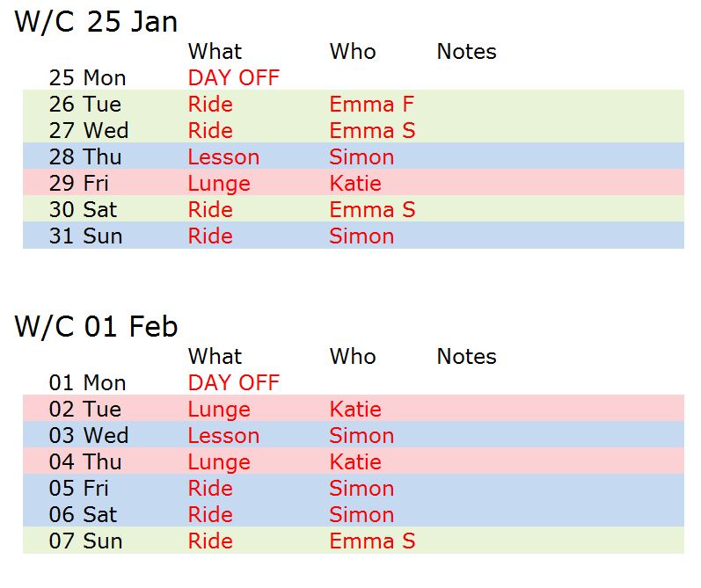Click the 'Ride' cell for 30 Sat
Viewport: 701px width, 588px height.
click(210, 210)
